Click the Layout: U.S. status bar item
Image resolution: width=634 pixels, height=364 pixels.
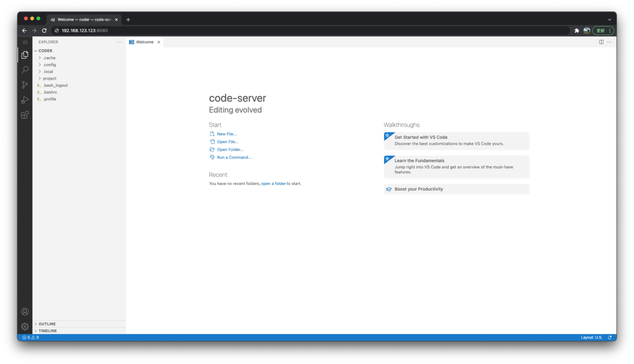point(591,338)
